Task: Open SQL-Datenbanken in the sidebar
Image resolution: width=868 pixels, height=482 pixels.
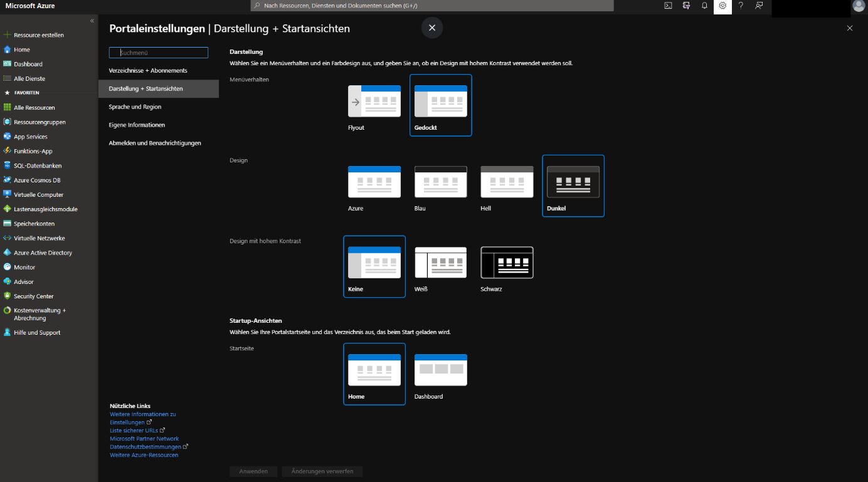Action: [x=38, y=165]
